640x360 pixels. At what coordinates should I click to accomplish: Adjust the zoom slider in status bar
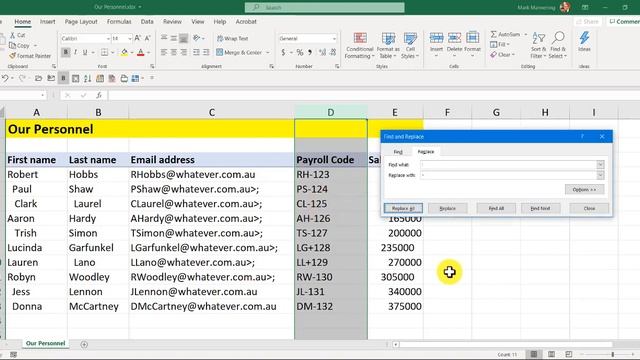click(613, 354)
